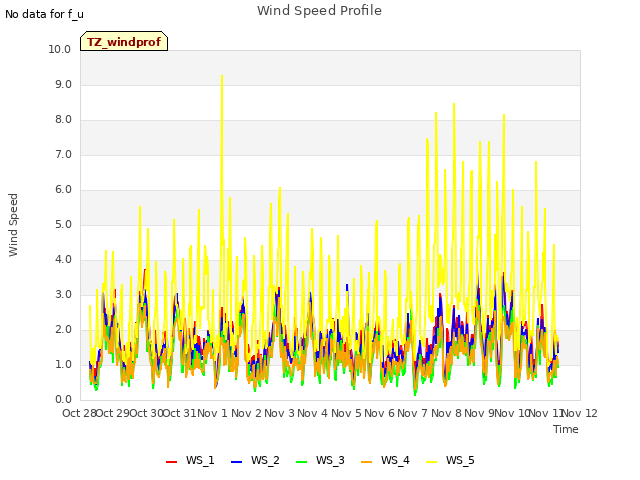640x480 pixels.
Task: Click the 2.0 y-axis tick label
Action: (63, 330)
